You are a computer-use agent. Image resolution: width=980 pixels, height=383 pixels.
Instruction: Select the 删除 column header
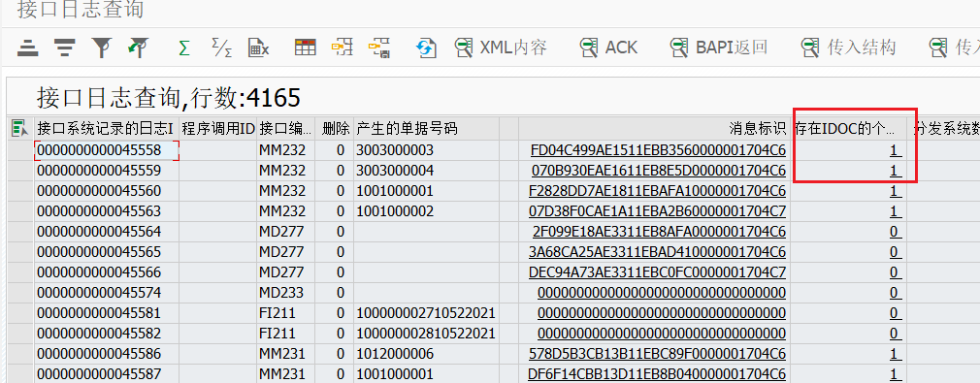[x=335, y=129]
